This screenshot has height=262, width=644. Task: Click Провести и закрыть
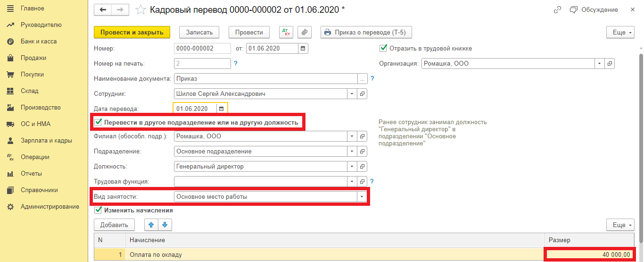coord(132,32)
